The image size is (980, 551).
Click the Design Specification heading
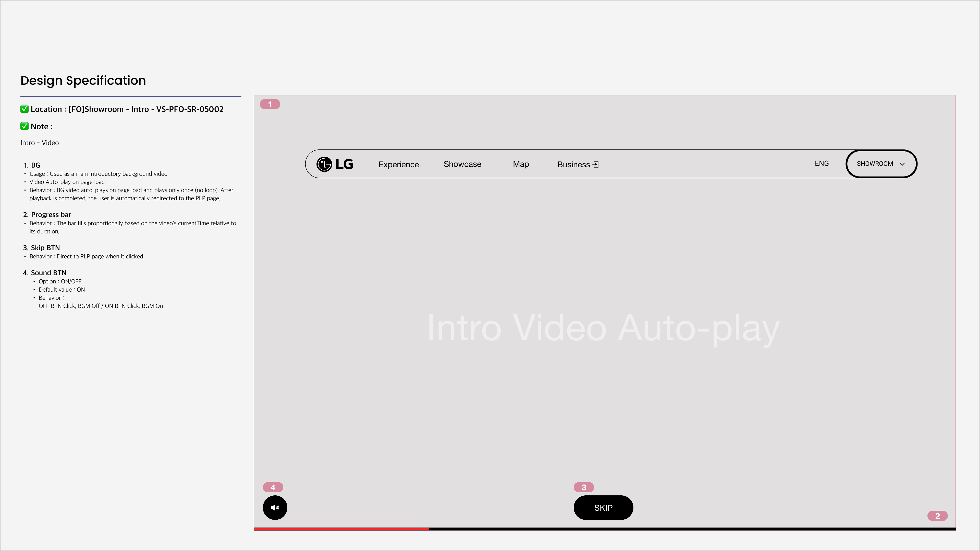click(x=83, y=80)
